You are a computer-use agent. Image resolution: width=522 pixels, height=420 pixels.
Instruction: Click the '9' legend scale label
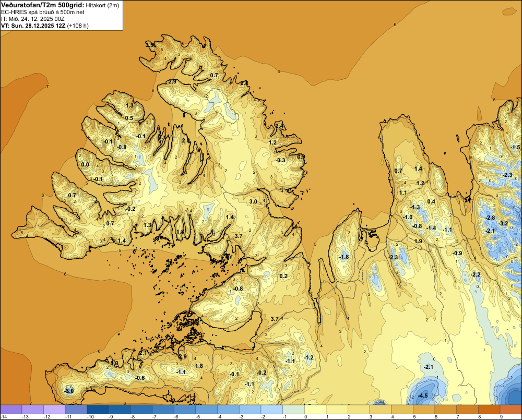coord(501,417)
